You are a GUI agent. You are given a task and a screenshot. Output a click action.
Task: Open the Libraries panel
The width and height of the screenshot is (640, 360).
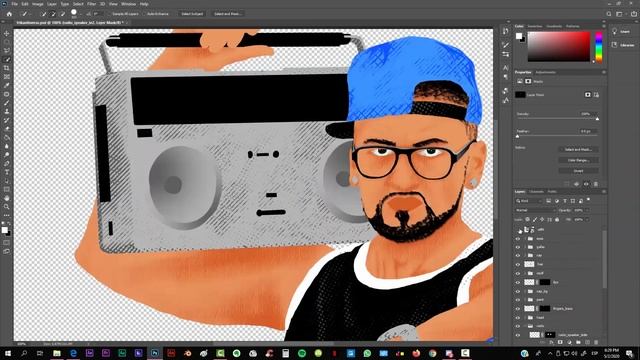(x=622, y=45)
